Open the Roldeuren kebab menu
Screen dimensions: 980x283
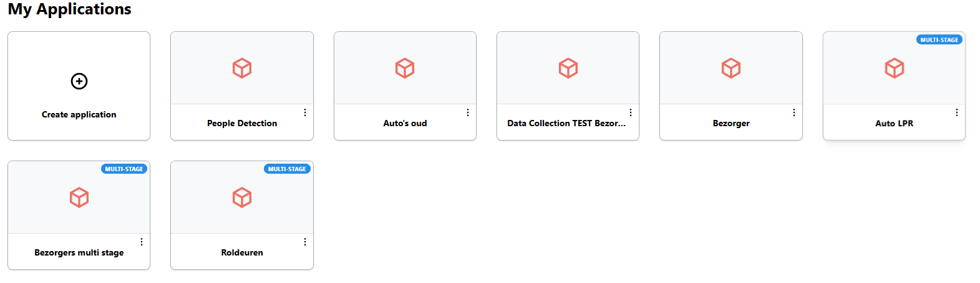point(305,242)
